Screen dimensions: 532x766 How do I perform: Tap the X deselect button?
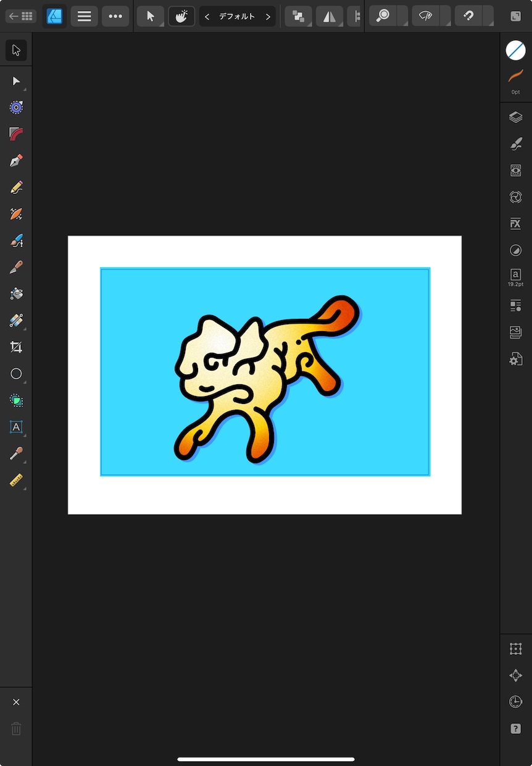coord(16,702)
